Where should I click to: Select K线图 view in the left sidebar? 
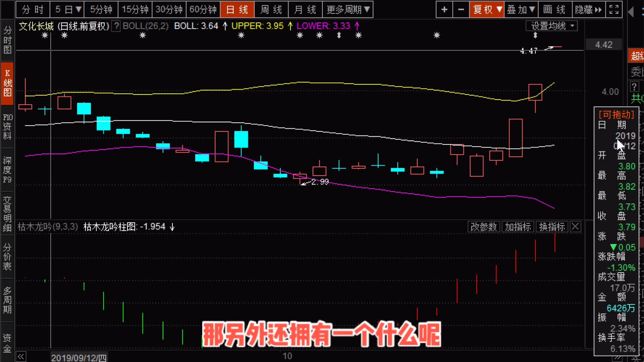click(x=7, y=83)
